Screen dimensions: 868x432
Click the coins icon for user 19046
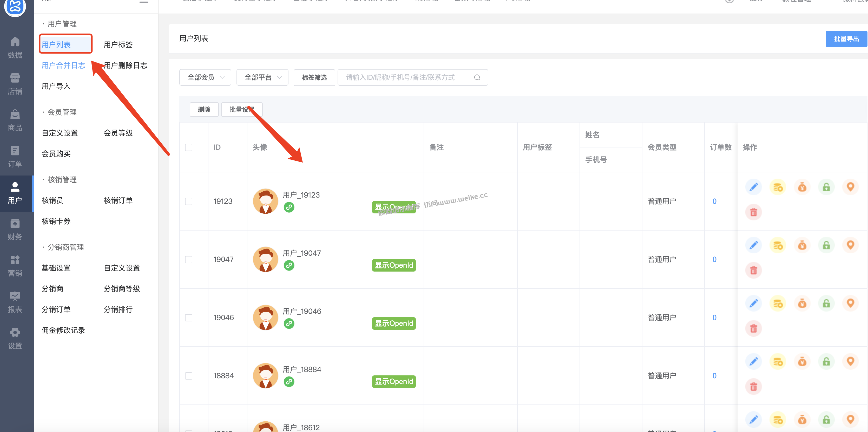[x=778, y=303]
